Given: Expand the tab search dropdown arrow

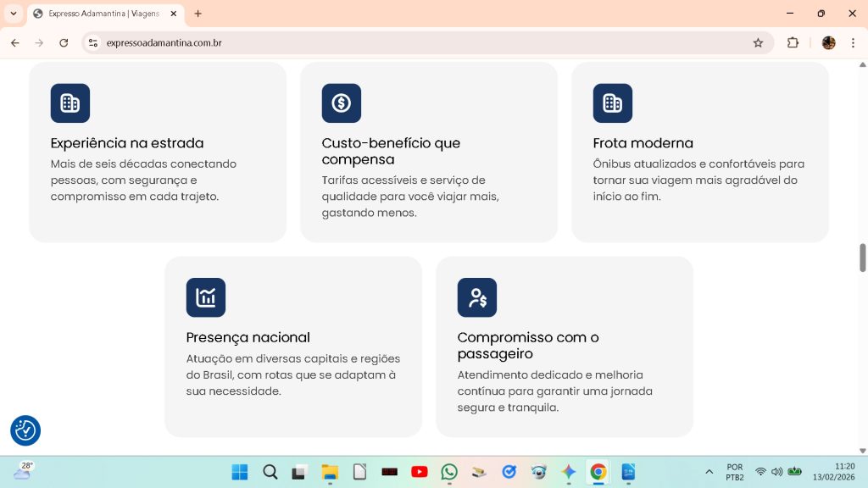Looking at the screenshot, I should point(14,14).
